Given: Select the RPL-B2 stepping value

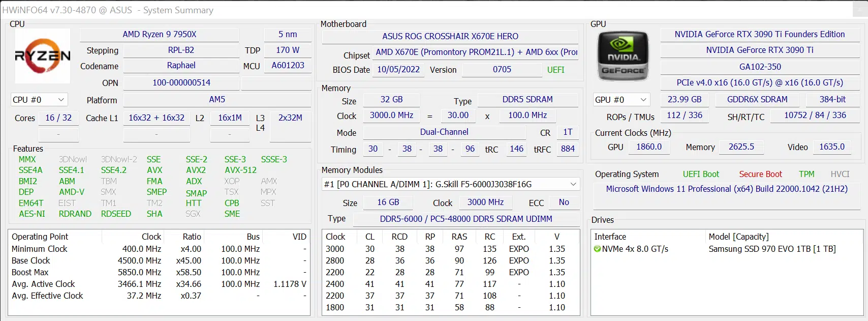Looking at the screenshot, I should (181, 50).
